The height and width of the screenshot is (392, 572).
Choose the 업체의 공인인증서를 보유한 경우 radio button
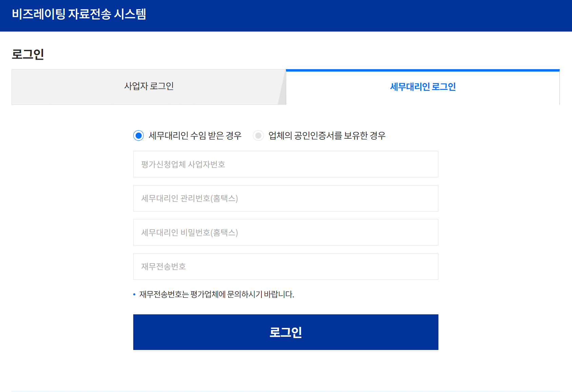(x=258, y=136)
